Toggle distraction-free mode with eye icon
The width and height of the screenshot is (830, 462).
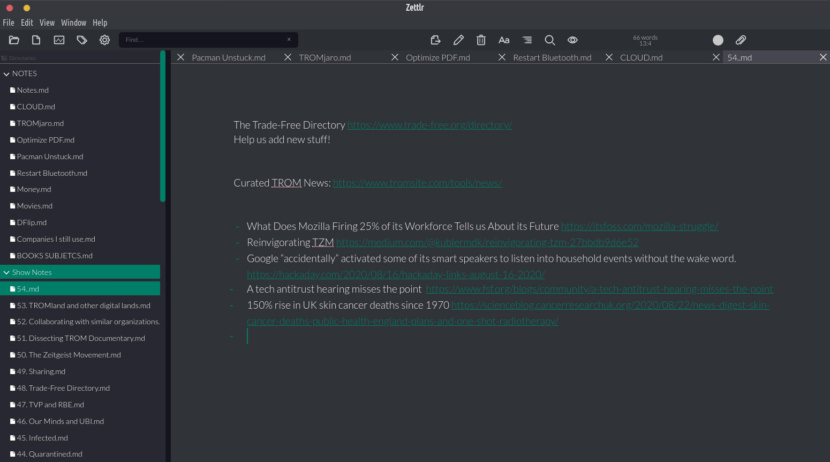point(573,40)
